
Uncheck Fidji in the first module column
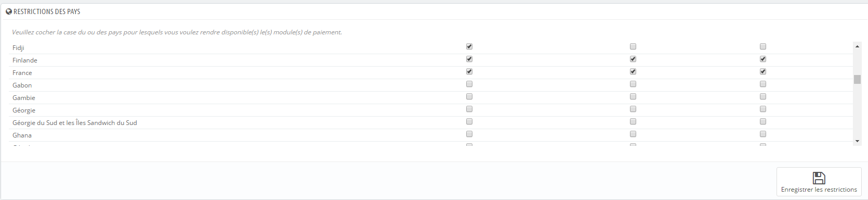[469, 46]
